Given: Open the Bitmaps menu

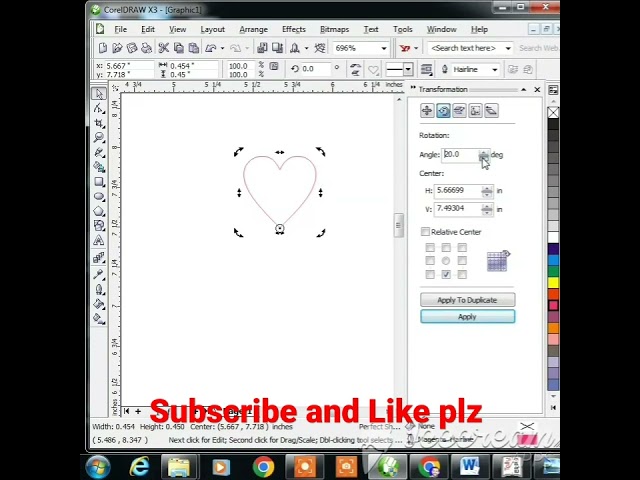Looking at the screenshot, I should [334, 29].
